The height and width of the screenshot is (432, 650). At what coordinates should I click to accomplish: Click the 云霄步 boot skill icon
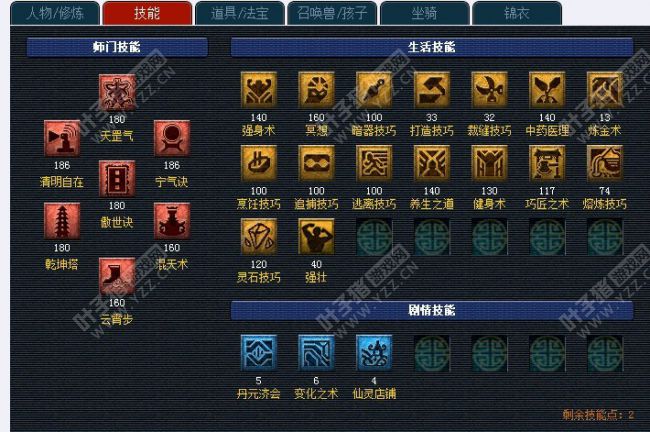[x=117, y=276]
